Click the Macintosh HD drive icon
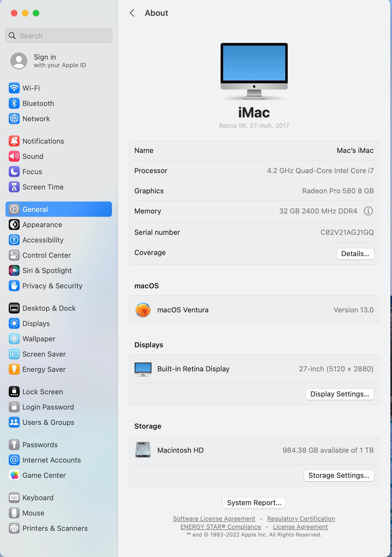Viewport: 392px width, 557px height. pos(143,450)
